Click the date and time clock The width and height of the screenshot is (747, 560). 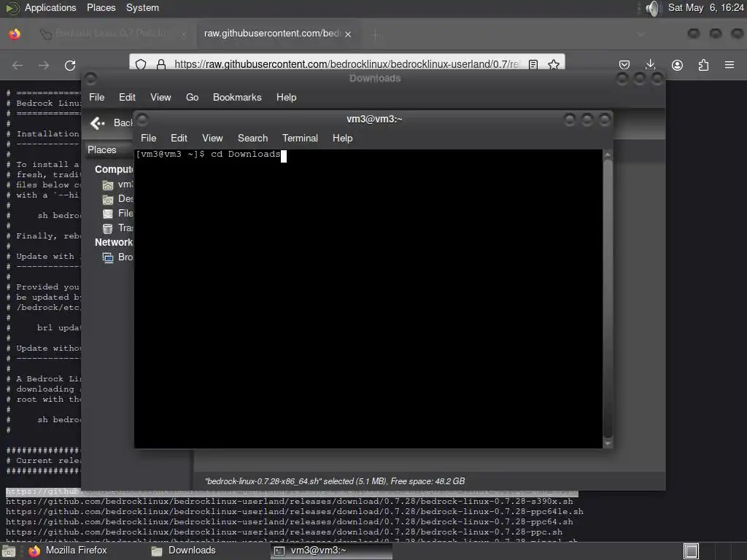705,7
